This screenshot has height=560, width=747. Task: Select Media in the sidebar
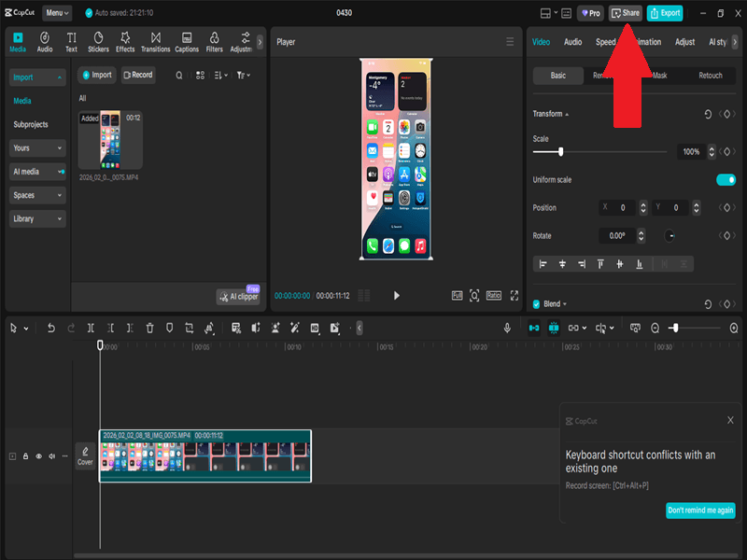(x=21, y=101)
